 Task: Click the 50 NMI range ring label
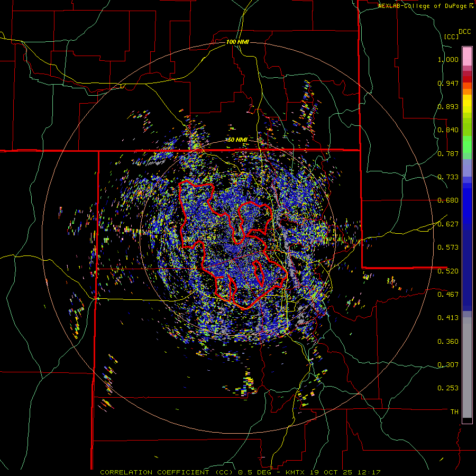click(x=237, y=140)
